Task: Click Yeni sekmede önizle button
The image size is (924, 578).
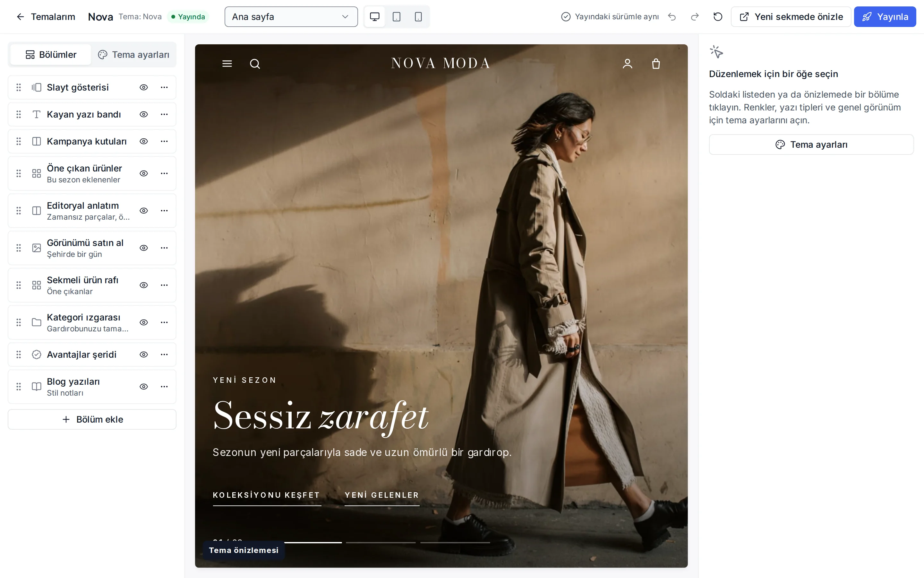Action: (791, 17)
